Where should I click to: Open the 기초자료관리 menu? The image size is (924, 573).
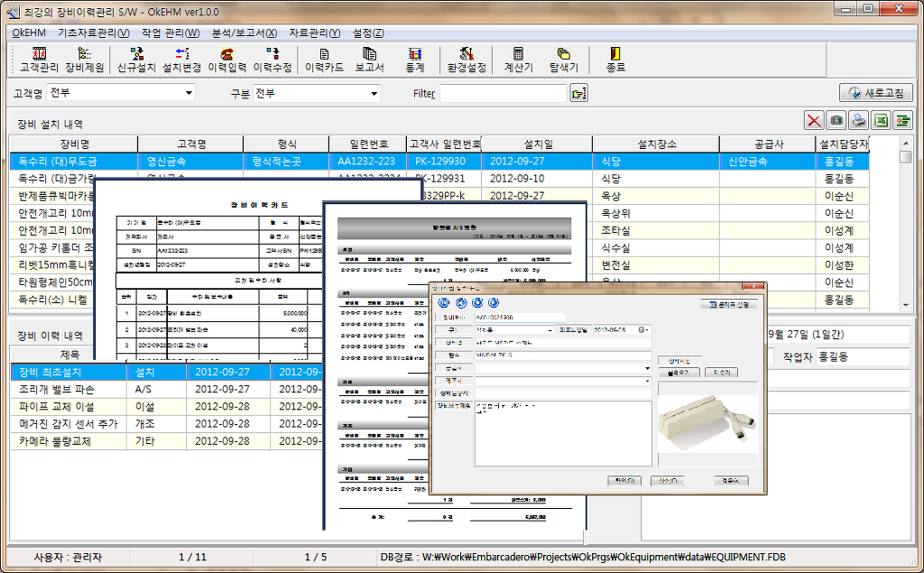(93, 33)
